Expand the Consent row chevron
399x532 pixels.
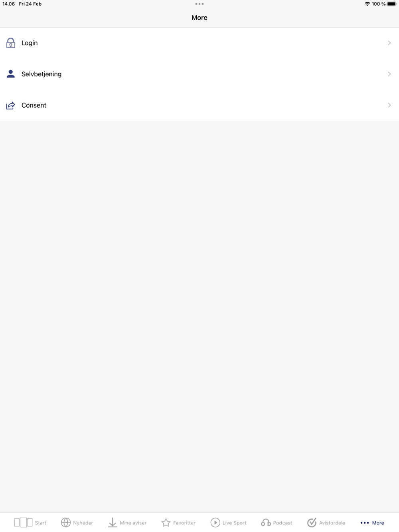point(389,105)
